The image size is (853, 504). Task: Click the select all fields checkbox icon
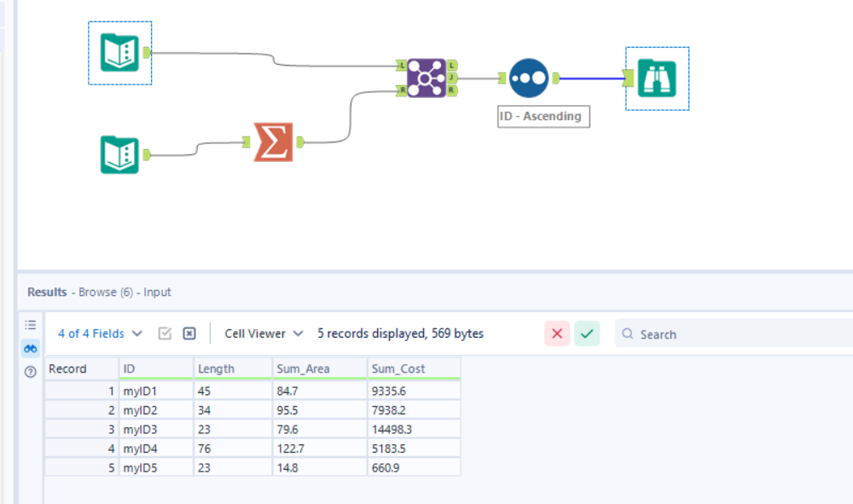(164, 333)
